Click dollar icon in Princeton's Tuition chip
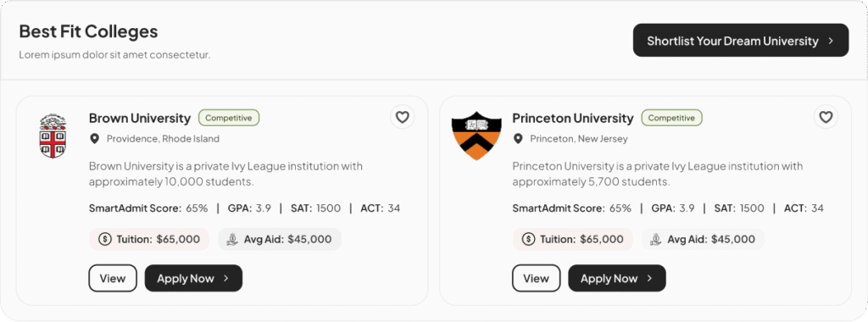 (x=528, y=240)
